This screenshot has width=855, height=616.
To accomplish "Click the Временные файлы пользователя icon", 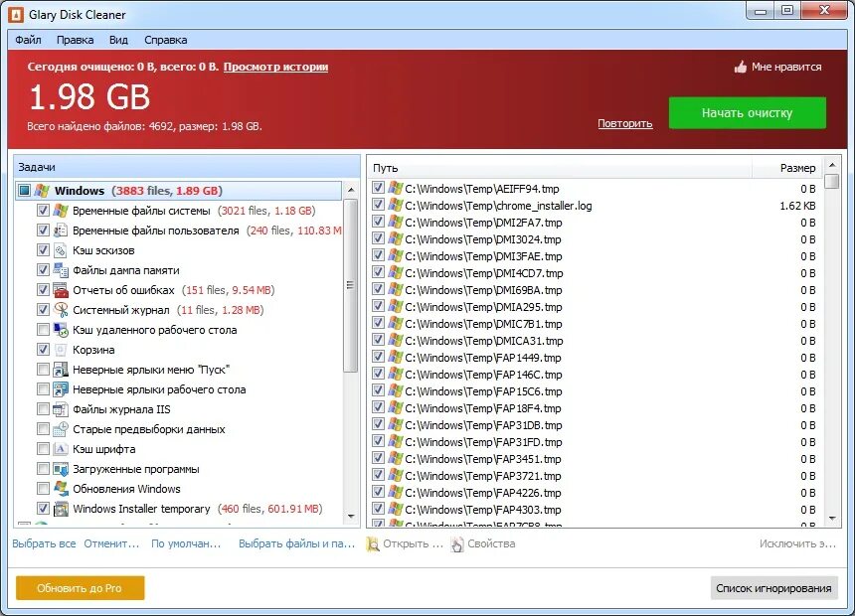I will pyautogui.click(x=61, y=231).
